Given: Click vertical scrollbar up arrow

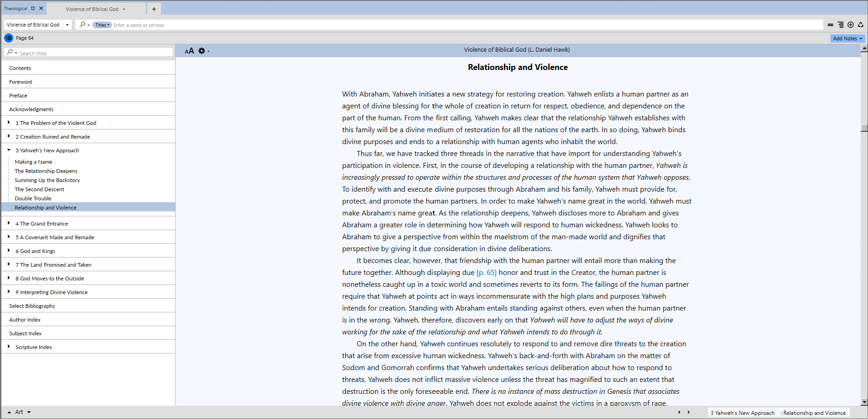Looking at the screenshot, I should pyautogui.click(x=864, y=48).
